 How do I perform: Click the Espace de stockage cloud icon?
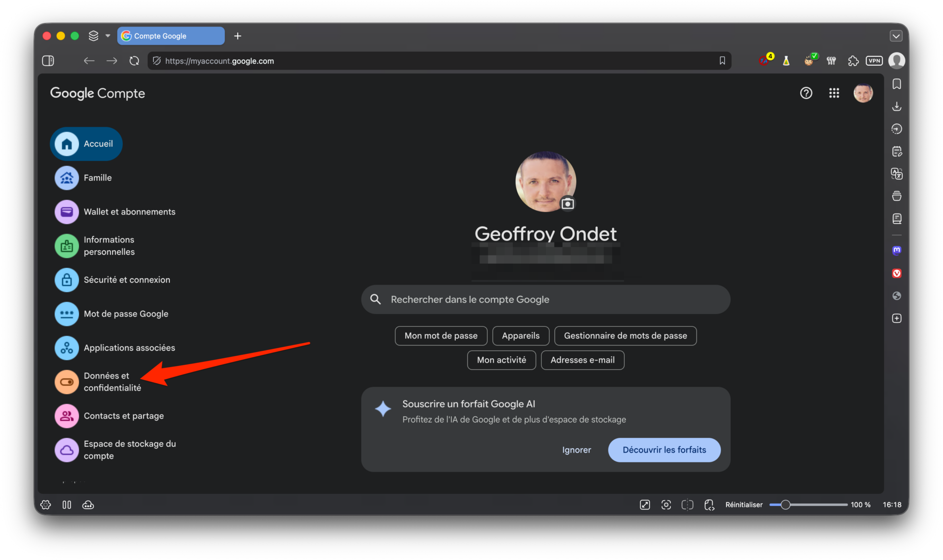(x=67, y=450)
